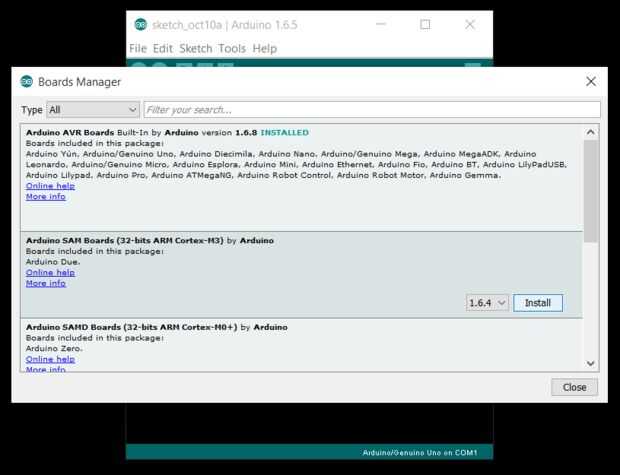Open More info for Arduino SAM Boards

tap(46, 283)
